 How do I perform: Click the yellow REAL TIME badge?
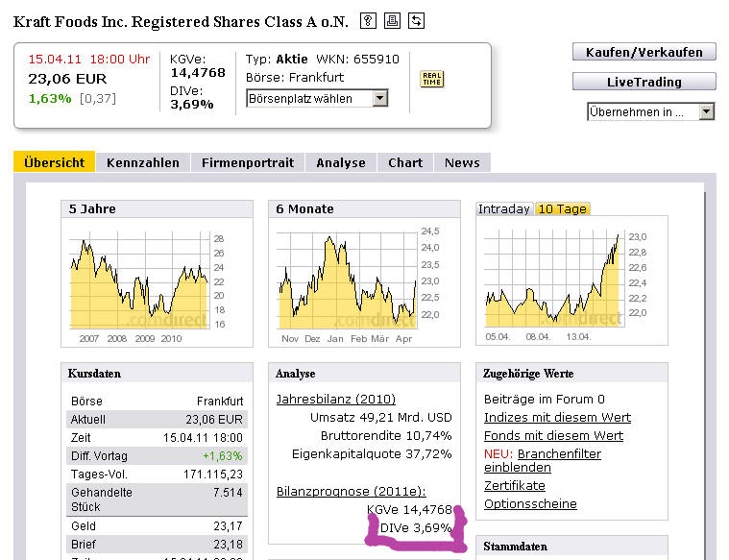432,79
